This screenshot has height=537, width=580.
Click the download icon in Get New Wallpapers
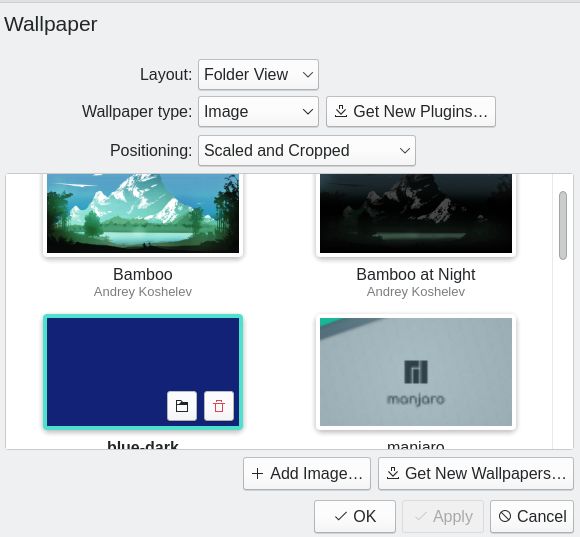click(392, 473)
